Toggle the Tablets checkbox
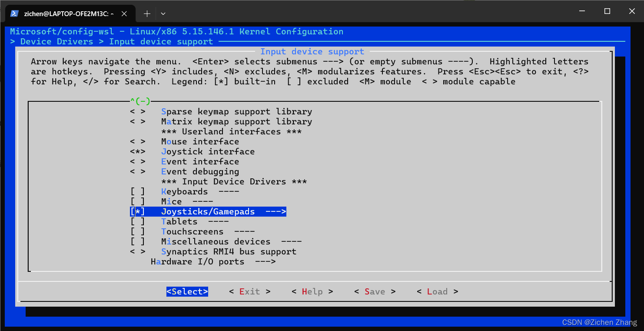This screenshot has height=331, width=644. coord(138,222)
